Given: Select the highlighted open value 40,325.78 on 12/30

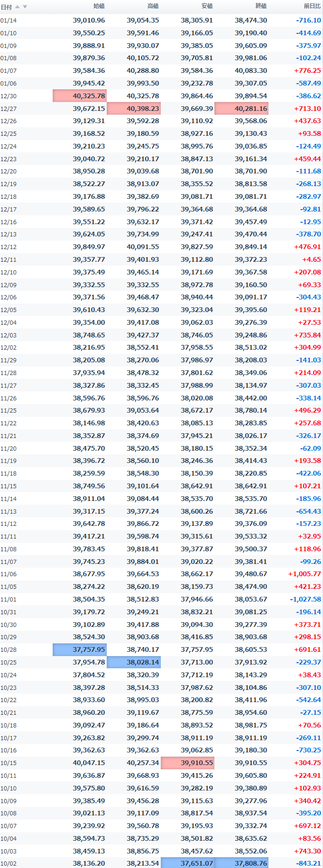Looking at the screenshot, I should 80,96.
